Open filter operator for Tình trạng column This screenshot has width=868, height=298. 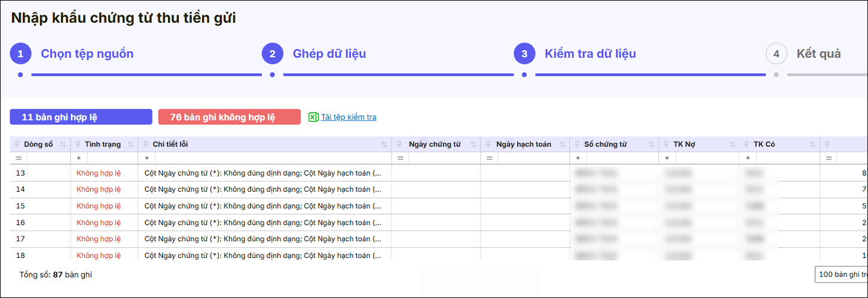click(x=79, y=158)
